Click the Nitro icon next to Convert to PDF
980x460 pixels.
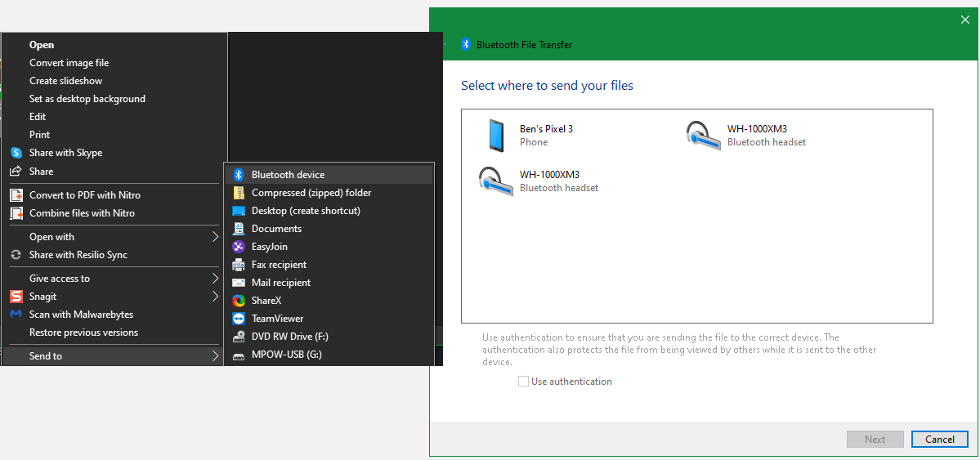16,195
